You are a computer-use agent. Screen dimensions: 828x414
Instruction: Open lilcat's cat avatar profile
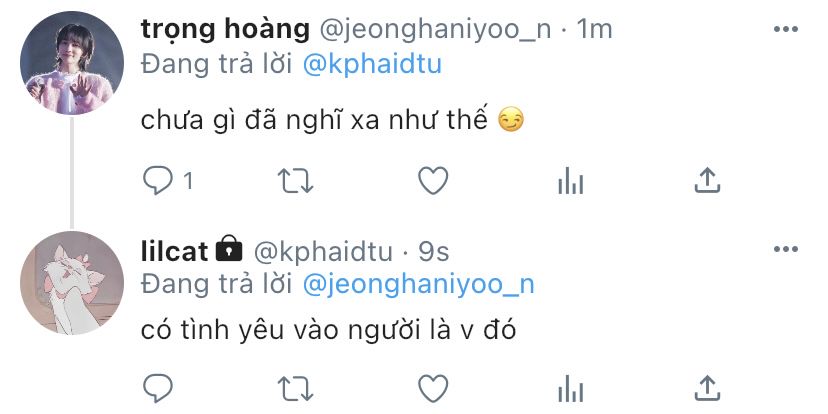[x=72, y=283]
